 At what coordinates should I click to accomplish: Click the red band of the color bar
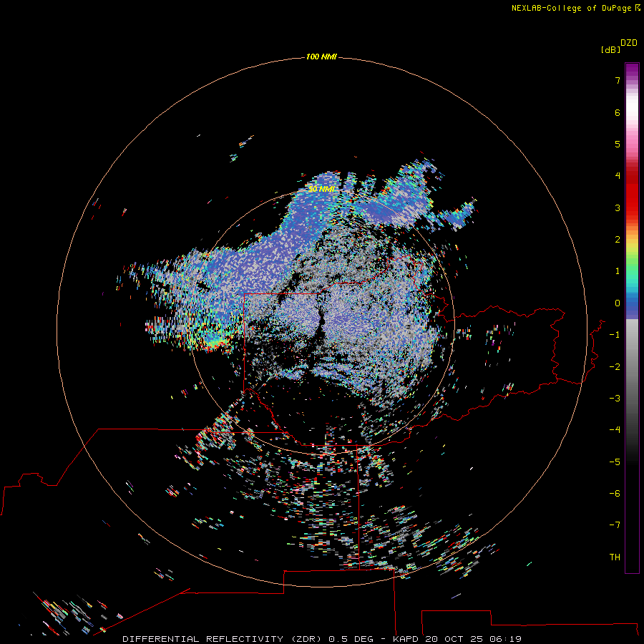(x=632, y=191)
